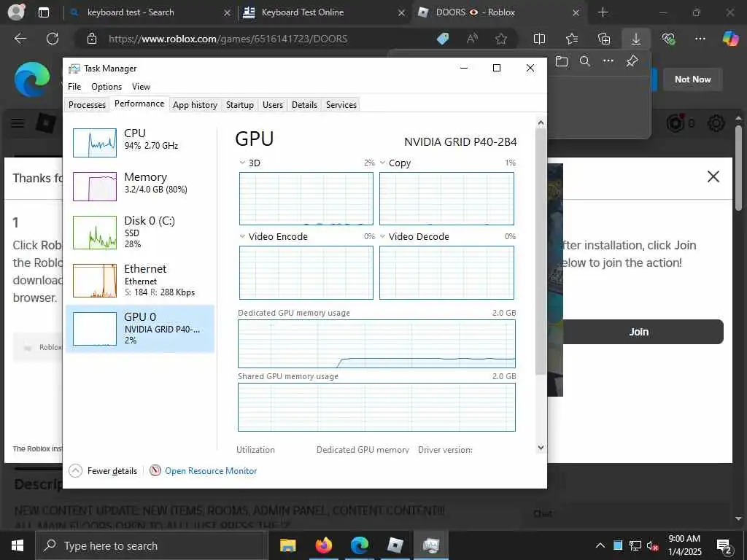Image resolution: width=747 pixels, height=560 pixels.
Task: Open more options in downloads popup
Action: pos(608,61)
